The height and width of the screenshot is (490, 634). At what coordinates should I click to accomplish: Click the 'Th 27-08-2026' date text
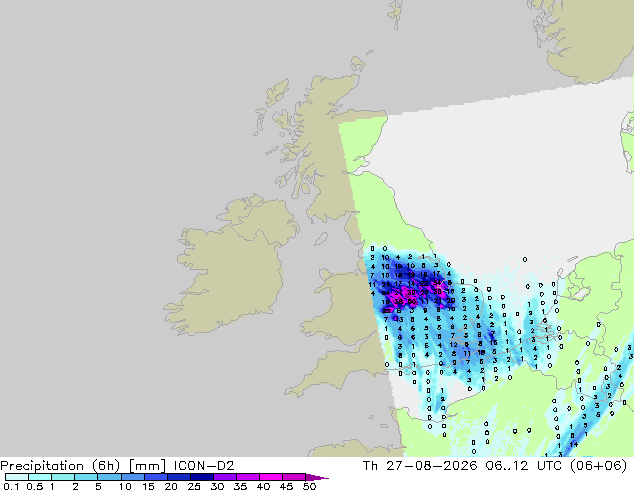tap(420, 465)
